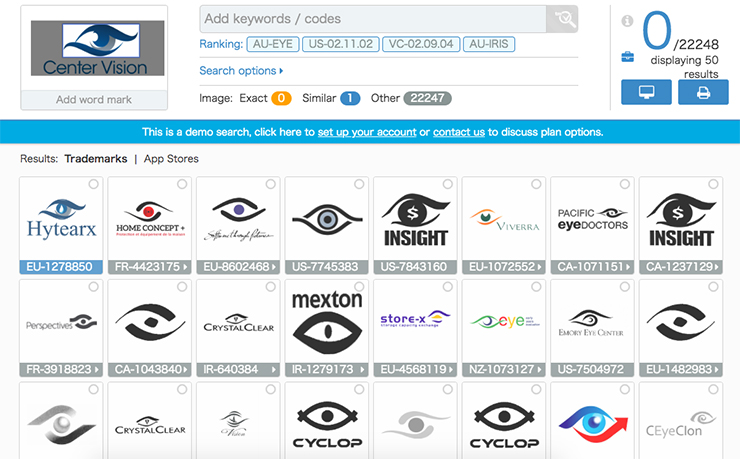Open the Hytearx eye logo thumbnail

61,219
